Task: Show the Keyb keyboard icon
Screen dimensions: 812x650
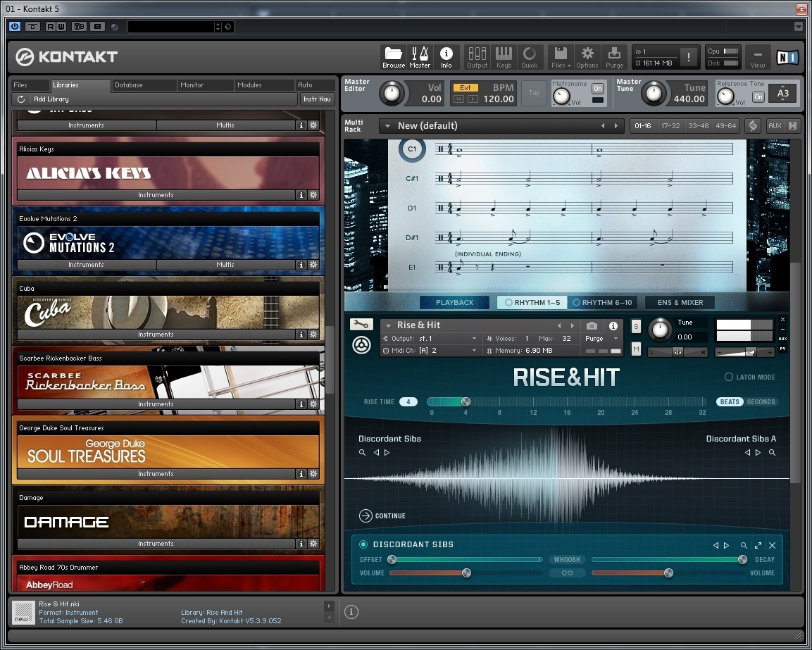Action: pyautogui.click(x=504, y=57)
